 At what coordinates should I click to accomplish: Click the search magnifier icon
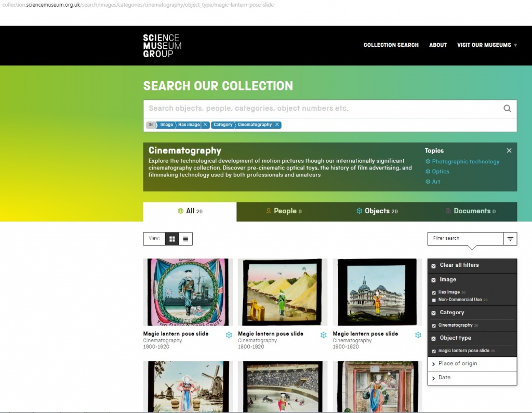[507, 108]
